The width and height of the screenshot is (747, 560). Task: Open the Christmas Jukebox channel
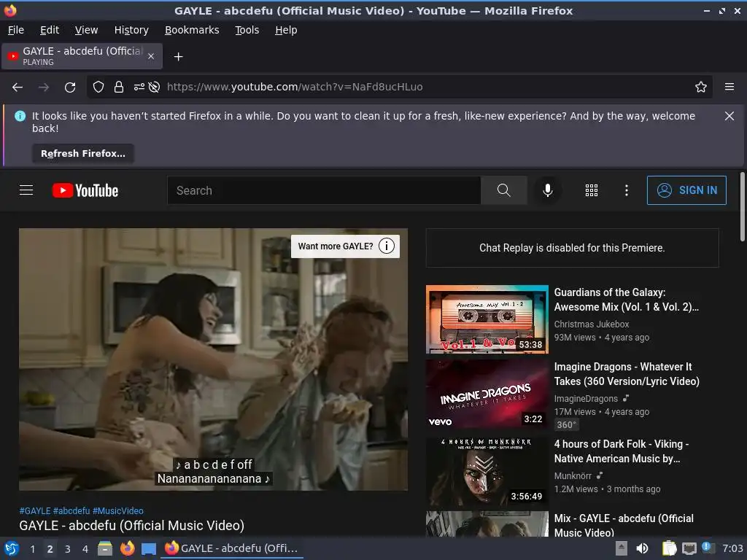[x=591, y=324]
